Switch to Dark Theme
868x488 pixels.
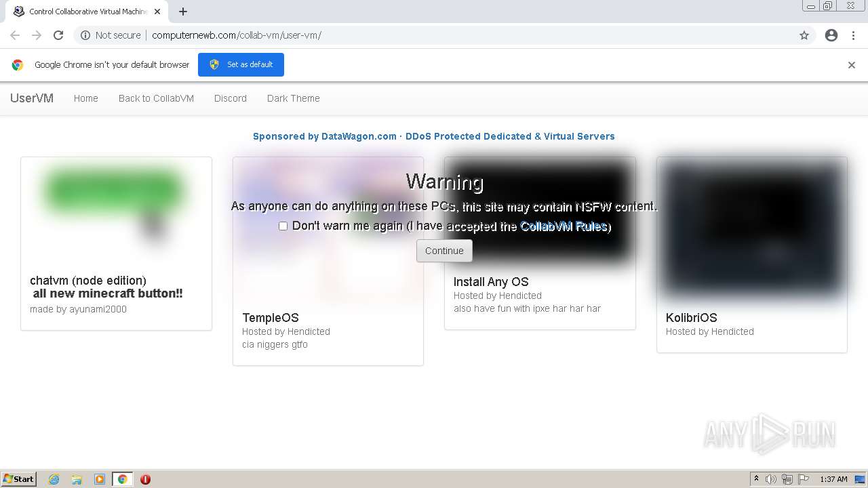point(293,98)
